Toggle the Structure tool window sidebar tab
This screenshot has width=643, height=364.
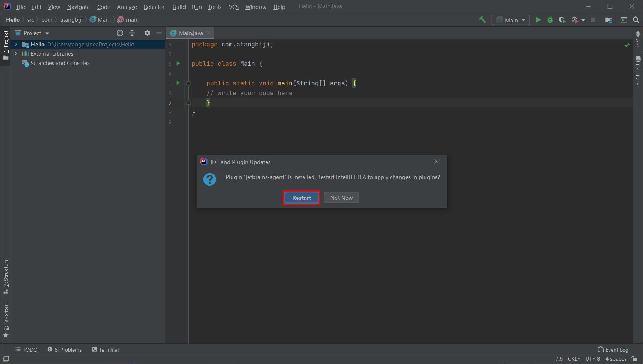[x=6, y=276]
